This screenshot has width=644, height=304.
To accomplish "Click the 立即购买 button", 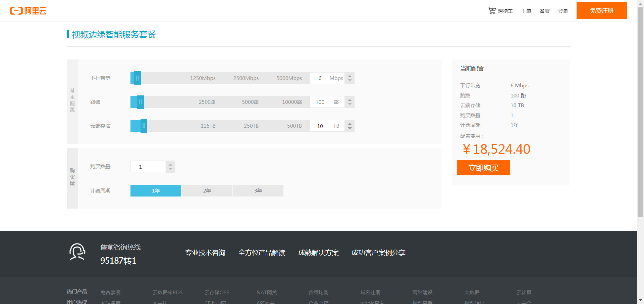I will pos(483,168).
